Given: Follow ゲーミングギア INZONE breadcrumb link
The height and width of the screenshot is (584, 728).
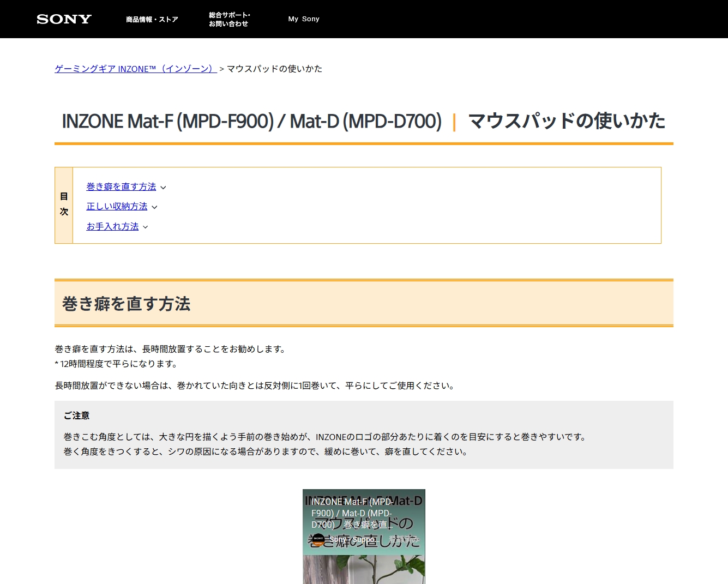Looking at the screenshot, I should 136,69.
